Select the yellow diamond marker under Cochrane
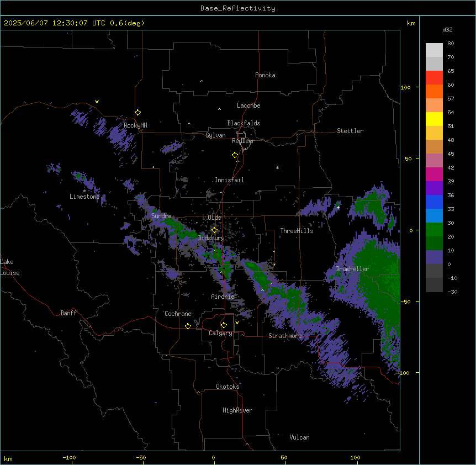 [x=188, y=326]
